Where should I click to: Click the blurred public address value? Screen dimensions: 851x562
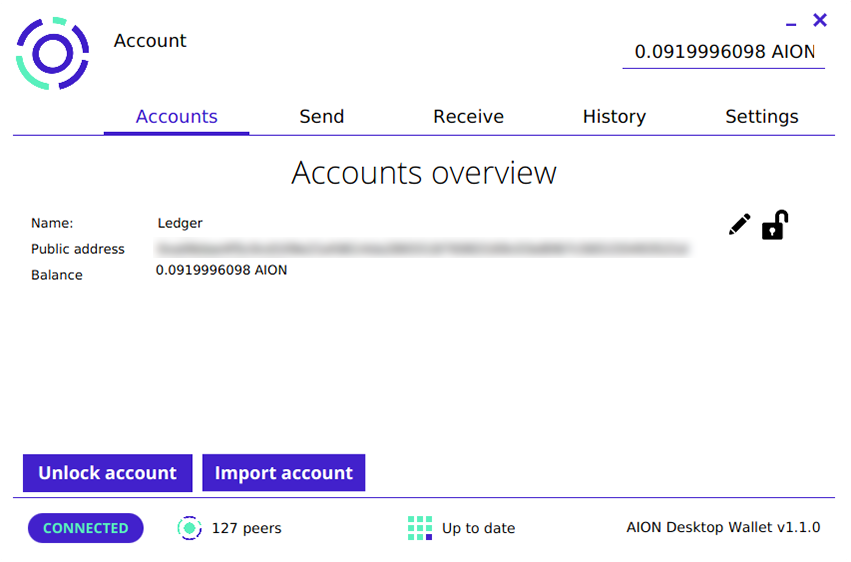pyautogui.click(x=422, y=249)
